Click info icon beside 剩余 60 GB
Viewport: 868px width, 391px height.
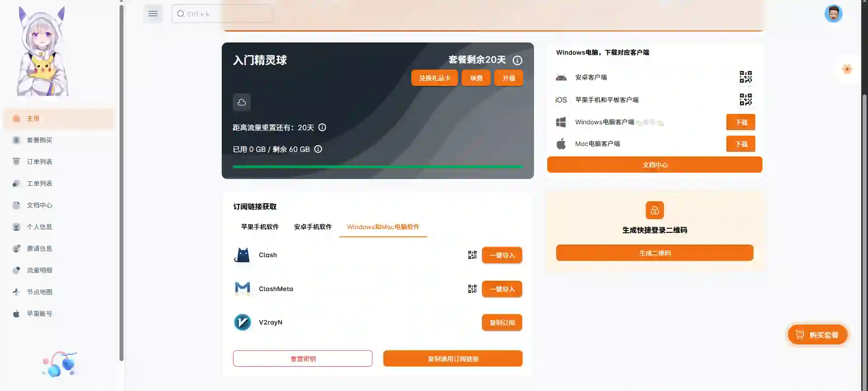(318, 149)
